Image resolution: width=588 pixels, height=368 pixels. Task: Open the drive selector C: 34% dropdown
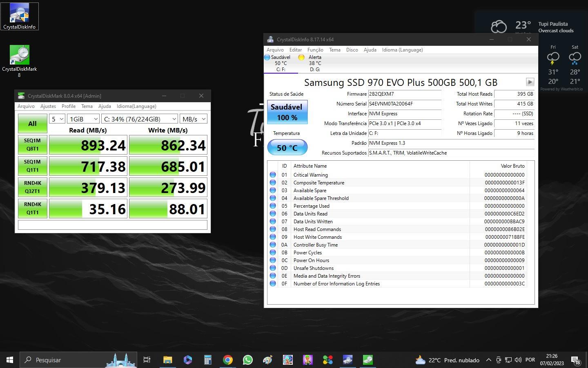[140, 119]
